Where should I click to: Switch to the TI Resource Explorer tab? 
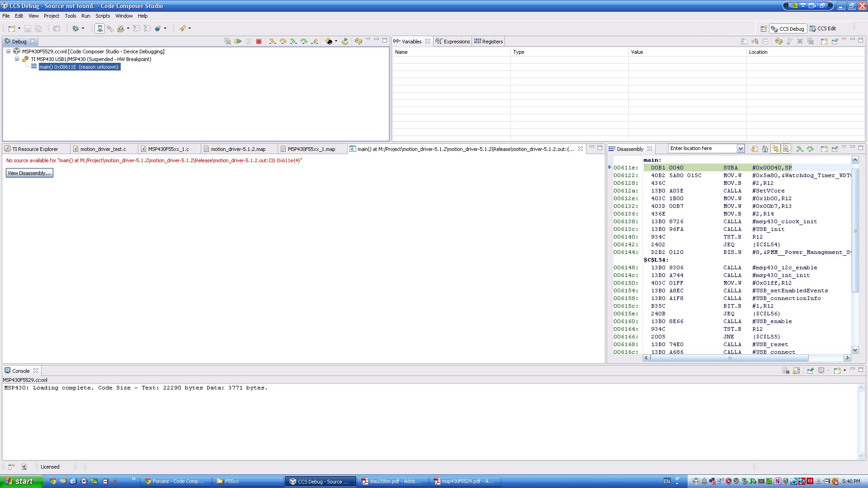(35, 149)
